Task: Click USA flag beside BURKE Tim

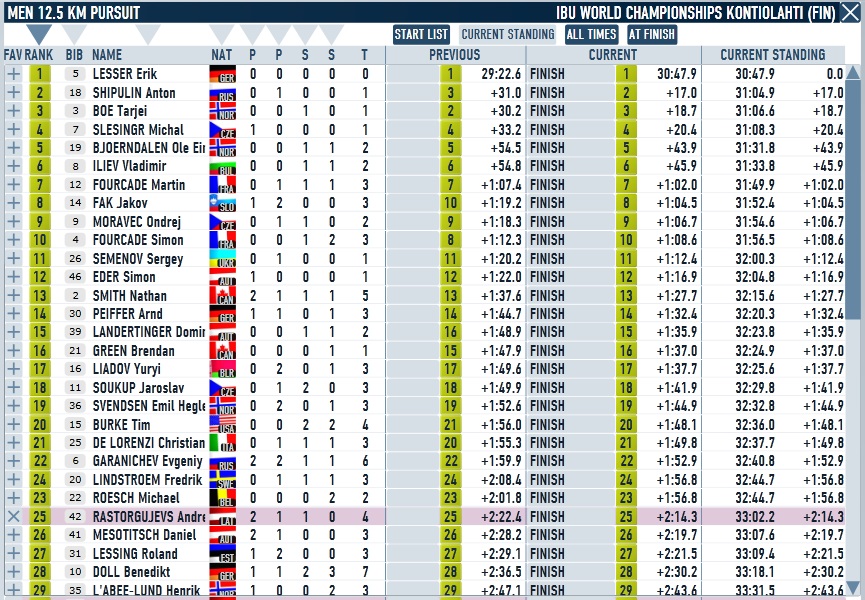Action: (x=223, y=425)
